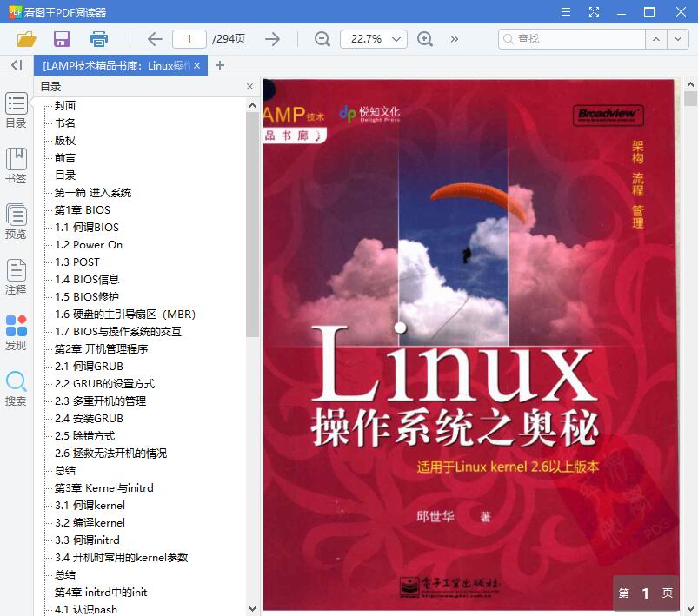This screenshot has width=698, height=616.
Task: Go to the previous page arrow
Action: tap(155, 39)
